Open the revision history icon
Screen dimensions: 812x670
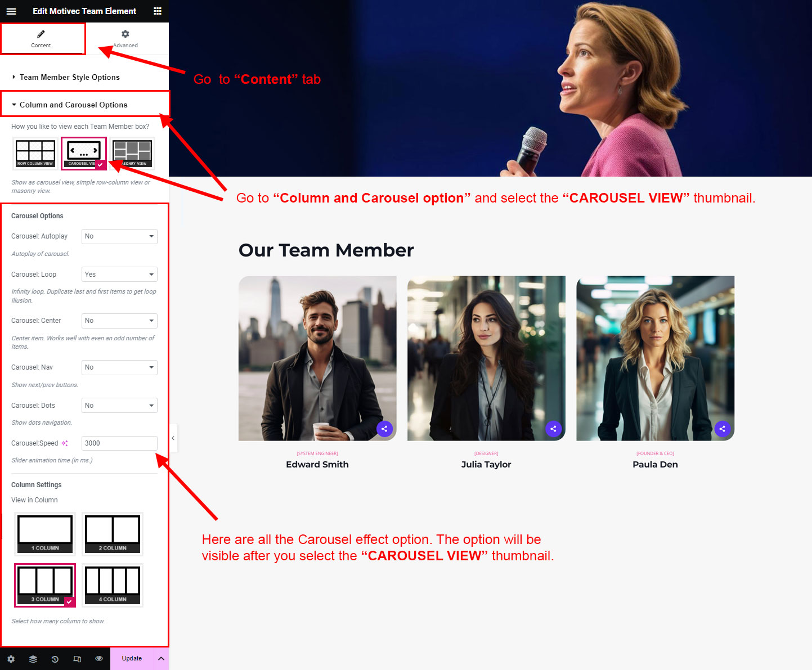click(x=55, y=659)
